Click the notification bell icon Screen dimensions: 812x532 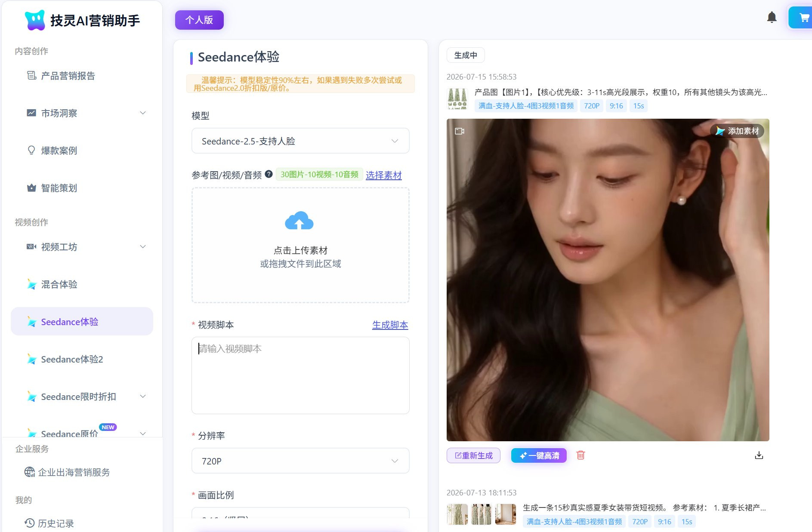pyautogui.click(x=772, y=17)
